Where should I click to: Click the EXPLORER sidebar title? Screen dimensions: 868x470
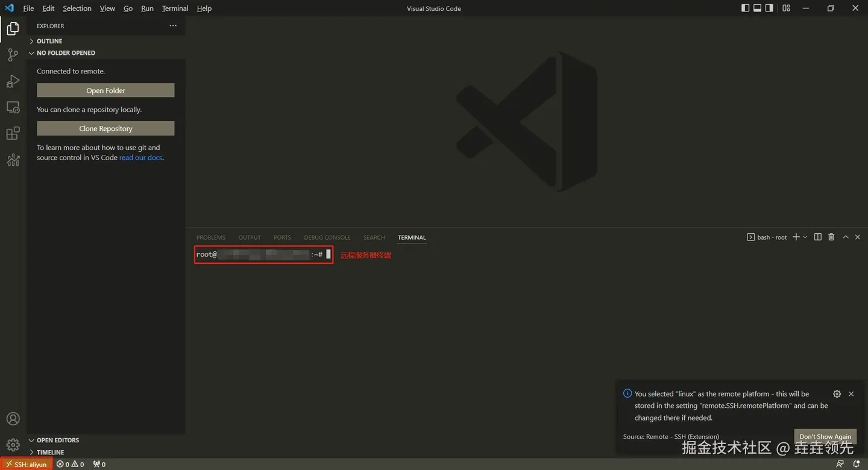point(50,26)
